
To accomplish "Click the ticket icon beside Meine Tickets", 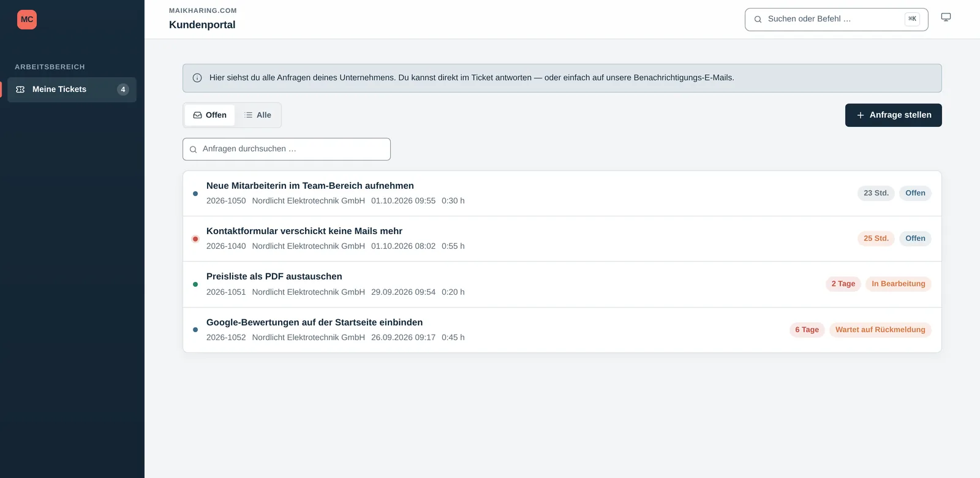I will tap(20, 89).
